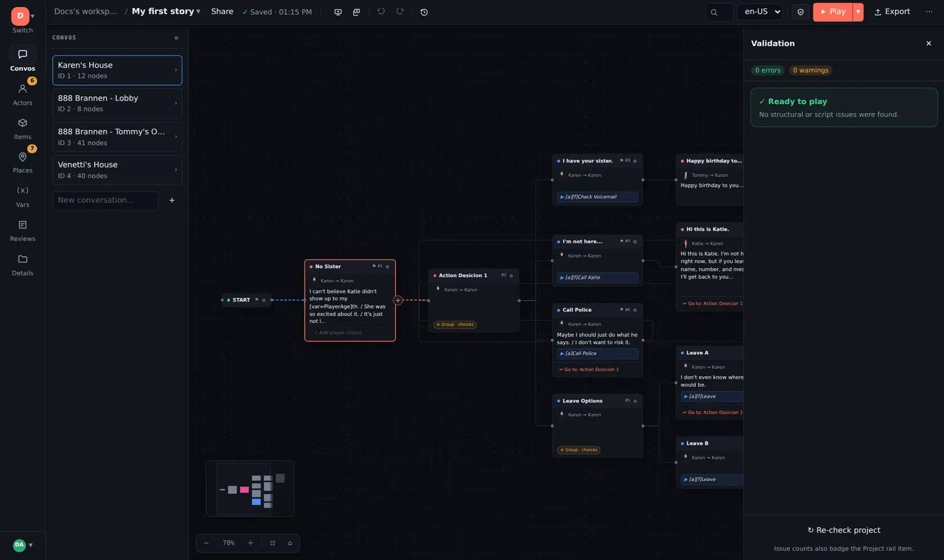Open the DA account menu
944x560 pixels.
point(22,545)
